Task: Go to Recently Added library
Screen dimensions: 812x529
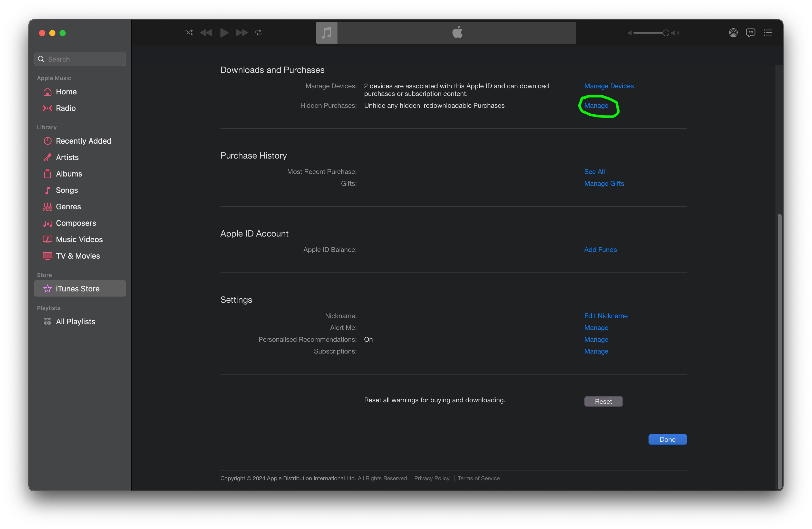Action: point(83,141)
